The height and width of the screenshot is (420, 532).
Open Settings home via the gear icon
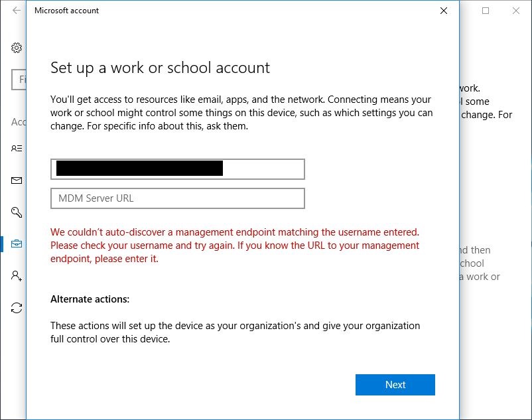coord(17,47)
